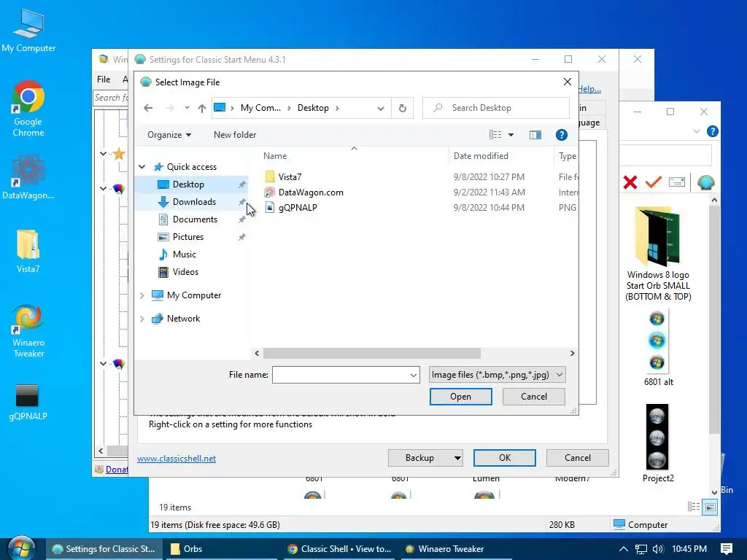
Task: Click the Start orb button
Action: (x=20, y=548)
